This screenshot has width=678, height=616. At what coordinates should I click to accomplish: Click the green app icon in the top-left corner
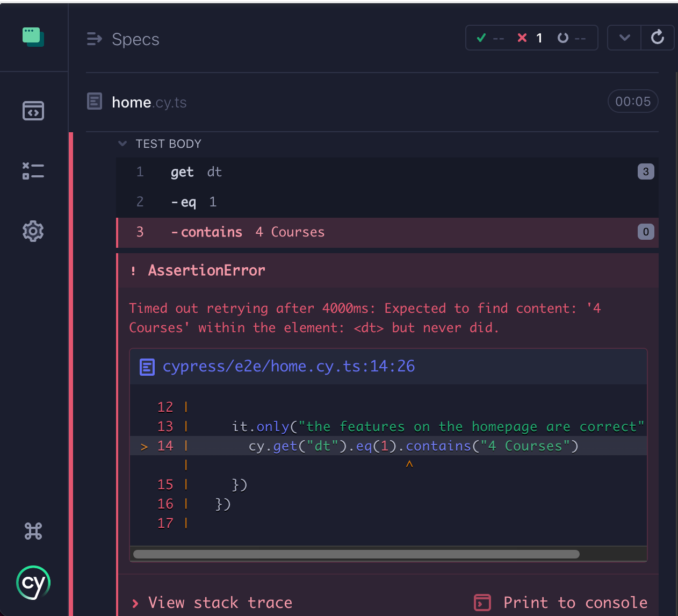coord(33,37)
